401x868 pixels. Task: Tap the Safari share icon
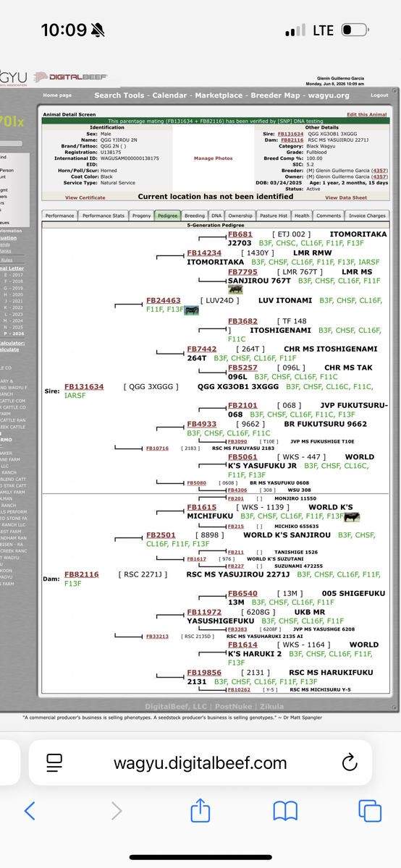(200, 809)
